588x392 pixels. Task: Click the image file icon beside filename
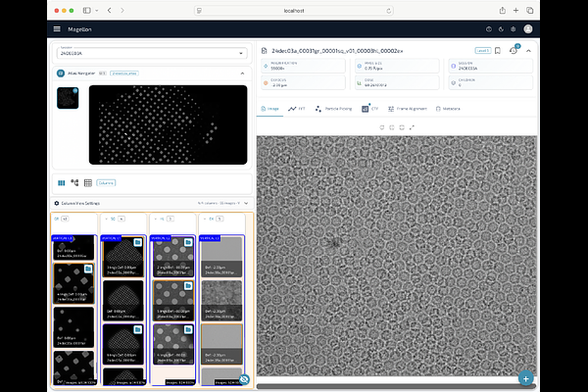[x=265, y=51]
